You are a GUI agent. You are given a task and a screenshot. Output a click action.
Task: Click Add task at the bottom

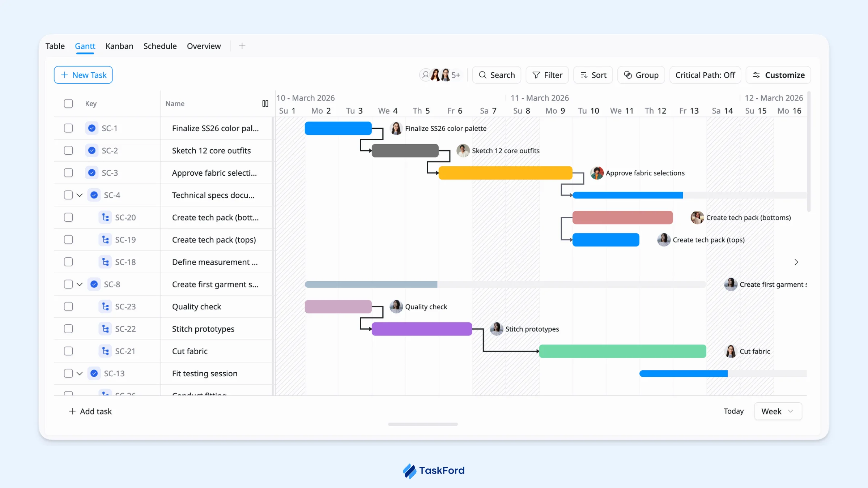pos(90,411)
